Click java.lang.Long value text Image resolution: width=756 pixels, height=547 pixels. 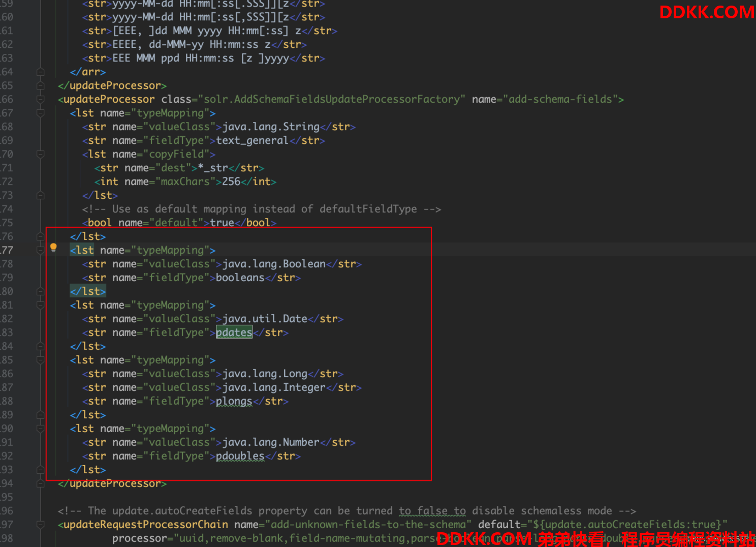[x=265, y=374]
